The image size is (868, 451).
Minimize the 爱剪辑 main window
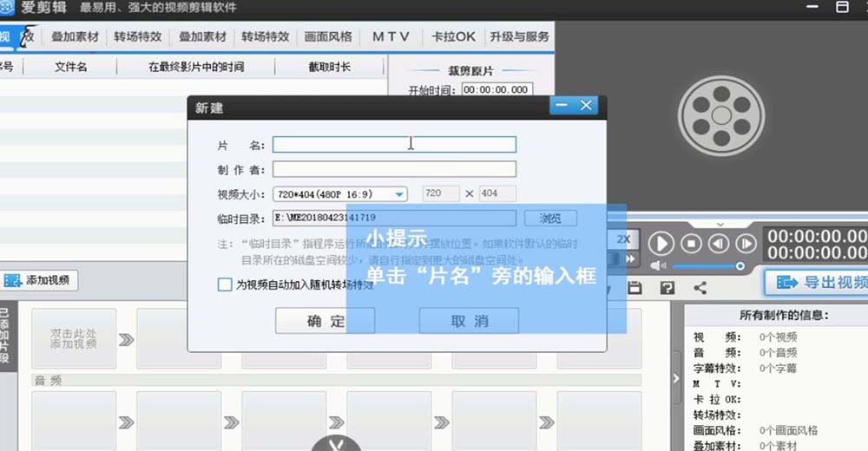(x=812, y=7)
